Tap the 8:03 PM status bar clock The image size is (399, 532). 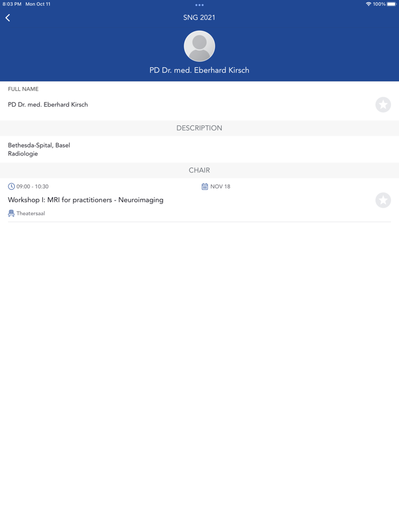click(x=12, y=4)
